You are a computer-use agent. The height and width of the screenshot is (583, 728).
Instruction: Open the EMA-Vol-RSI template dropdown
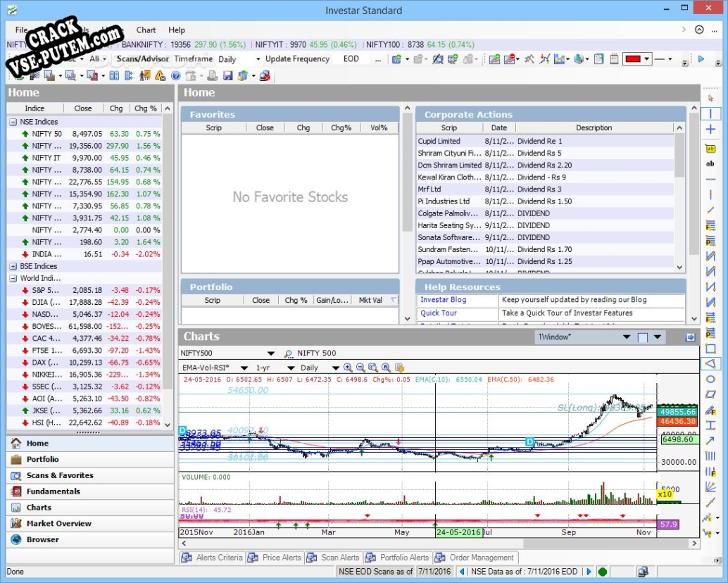pos(244,368)
